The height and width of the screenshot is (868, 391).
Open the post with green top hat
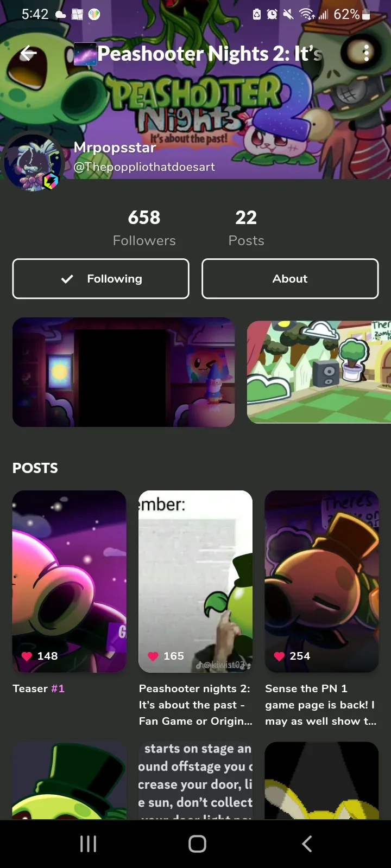pos(70,781)
